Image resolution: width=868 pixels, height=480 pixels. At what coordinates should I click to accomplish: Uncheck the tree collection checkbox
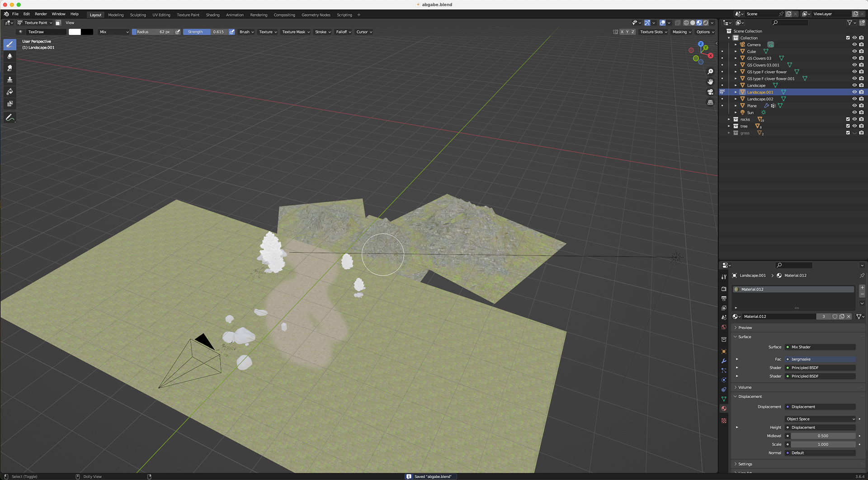point(848,126)
